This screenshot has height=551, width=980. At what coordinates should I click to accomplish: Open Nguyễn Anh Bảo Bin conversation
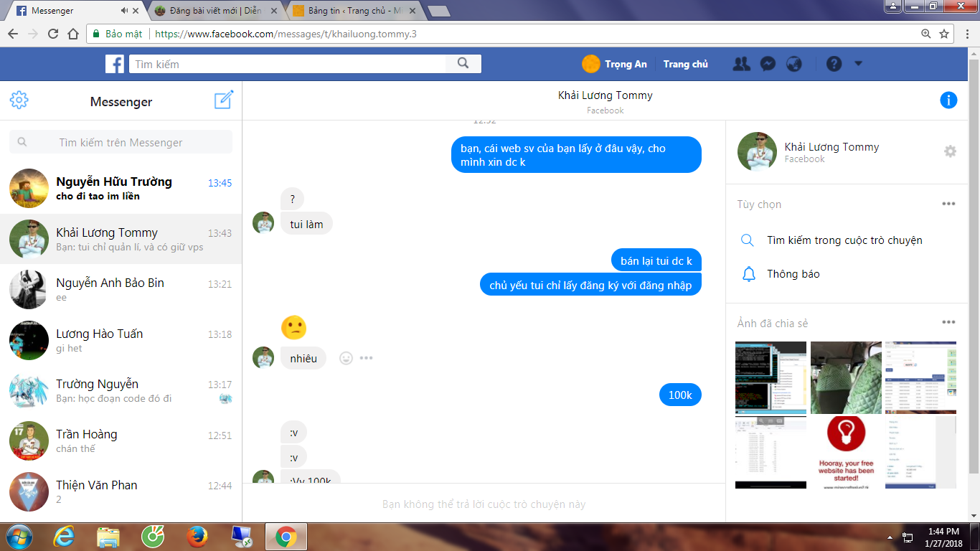coord(121,290)
